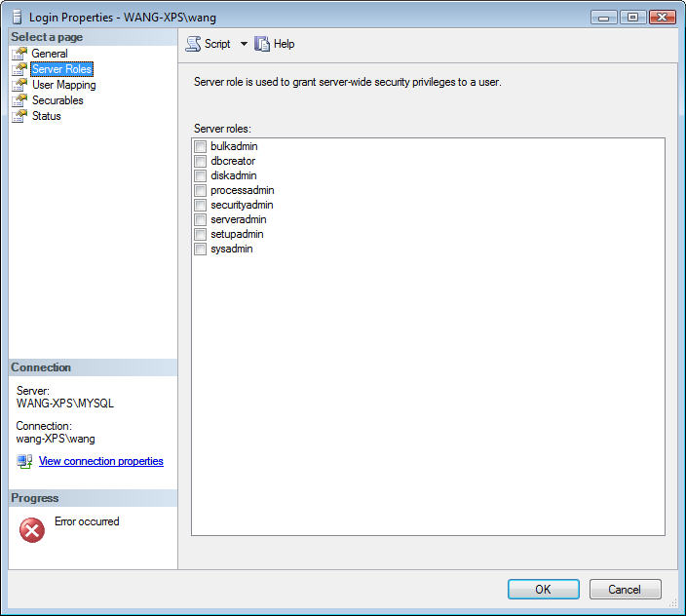Toggle the serveradmin role checkbox
The width and height of the screenshot is (686, 616).
[200, 219]
